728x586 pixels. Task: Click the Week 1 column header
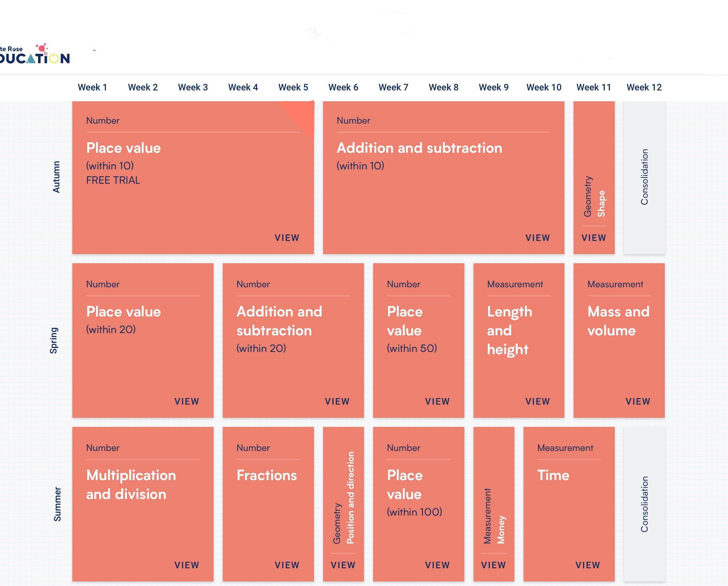[92, 87]
